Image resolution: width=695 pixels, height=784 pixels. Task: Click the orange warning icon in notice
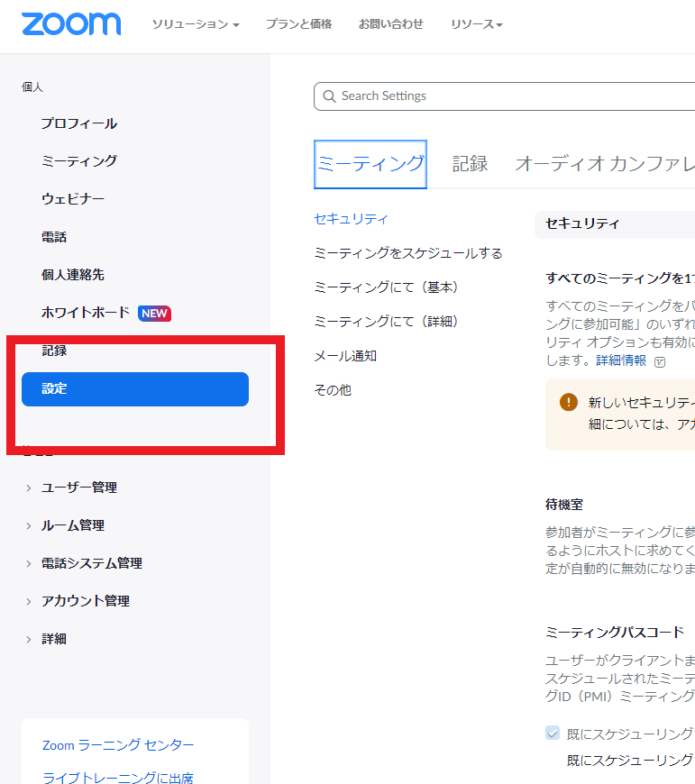[x=568, y=402]
